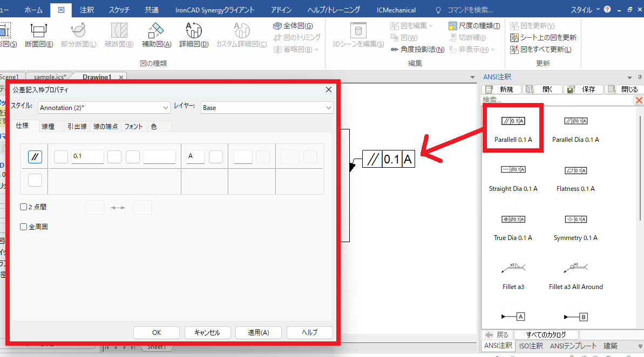The height and width of the screenshot is (357, 644).
Task: Click the parallelism symbol button in dialog
Action: click(x=35, y=157)
